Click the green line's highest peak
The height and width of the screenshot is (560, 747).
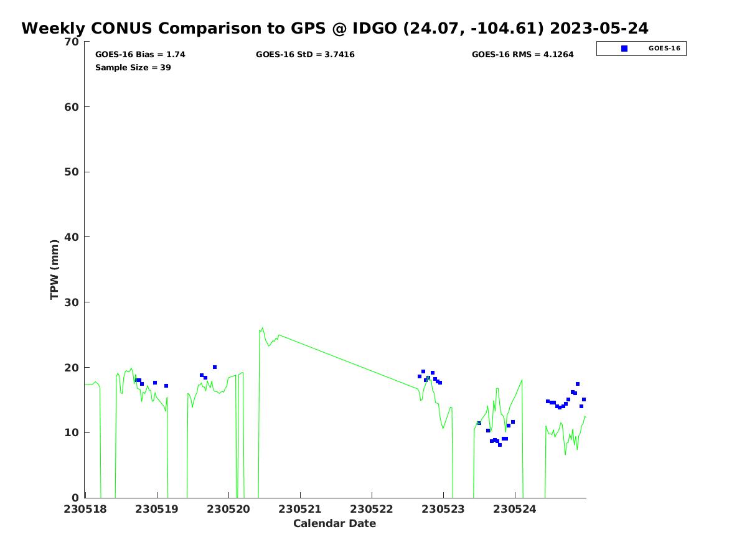[x=262, y=328]
